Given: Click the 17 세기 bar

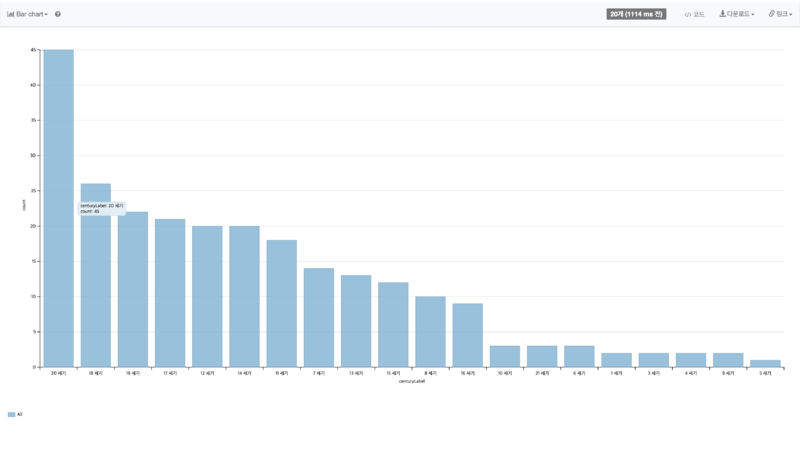Looking at the screenshot, I should pyautogui.click(x=170, y=293).
